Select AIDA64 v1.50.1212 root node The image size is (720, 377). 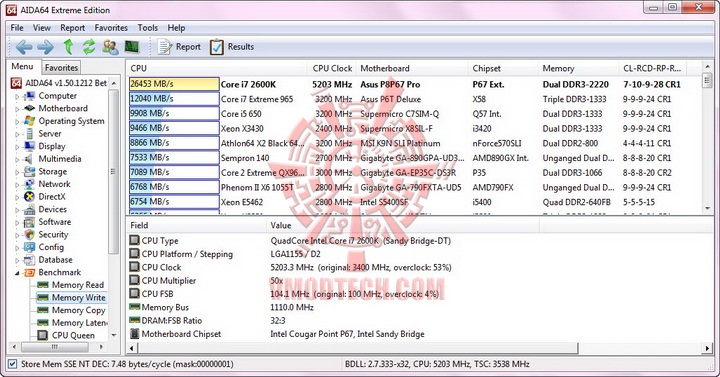click(66, 83)
